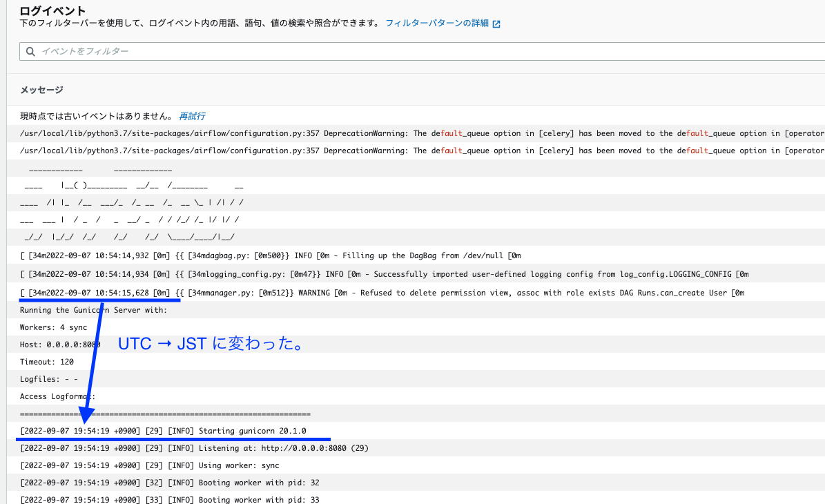Select the ログイベント heading text
Image resolution: width=825 pixels, height=504 pixels.
(x=52, y=10)
